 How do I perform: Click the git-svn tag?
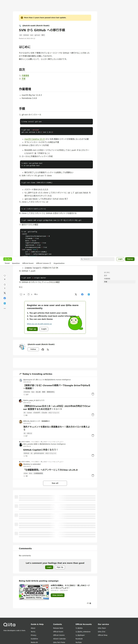click(x=37, y=35)
